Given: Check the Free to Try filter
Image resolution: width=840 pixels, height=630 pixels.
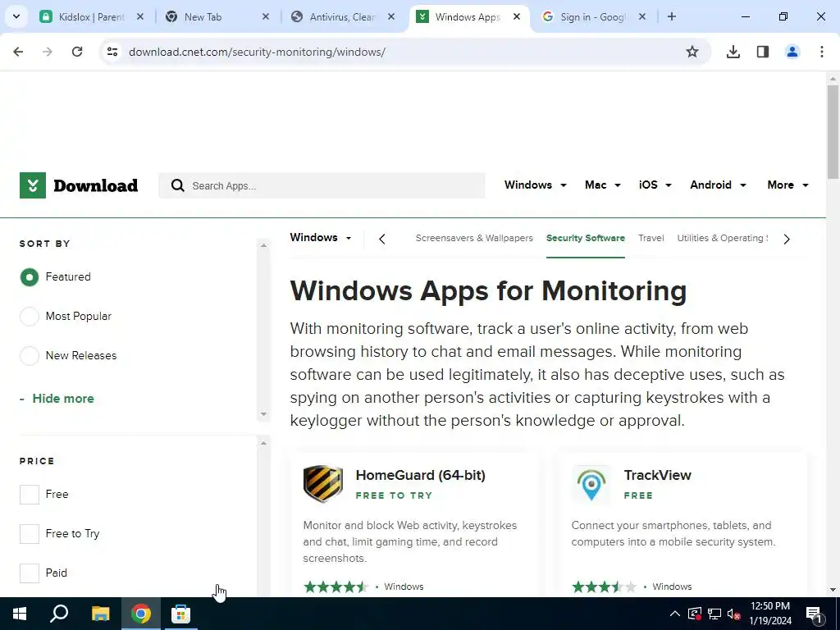Looking at the screenshot, I should pos(30,533).
